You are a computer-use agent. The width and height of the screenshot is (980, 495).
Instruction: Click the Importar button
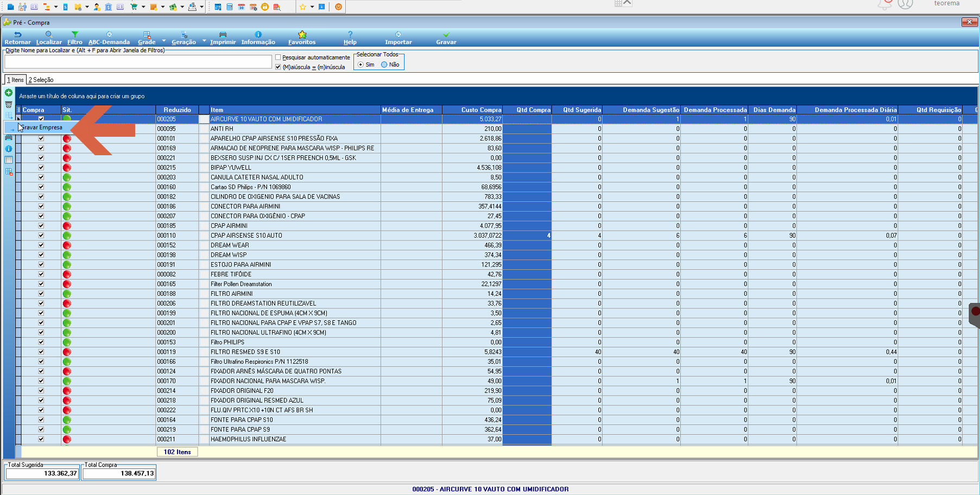pyautogui.click(x=398, y=38)
